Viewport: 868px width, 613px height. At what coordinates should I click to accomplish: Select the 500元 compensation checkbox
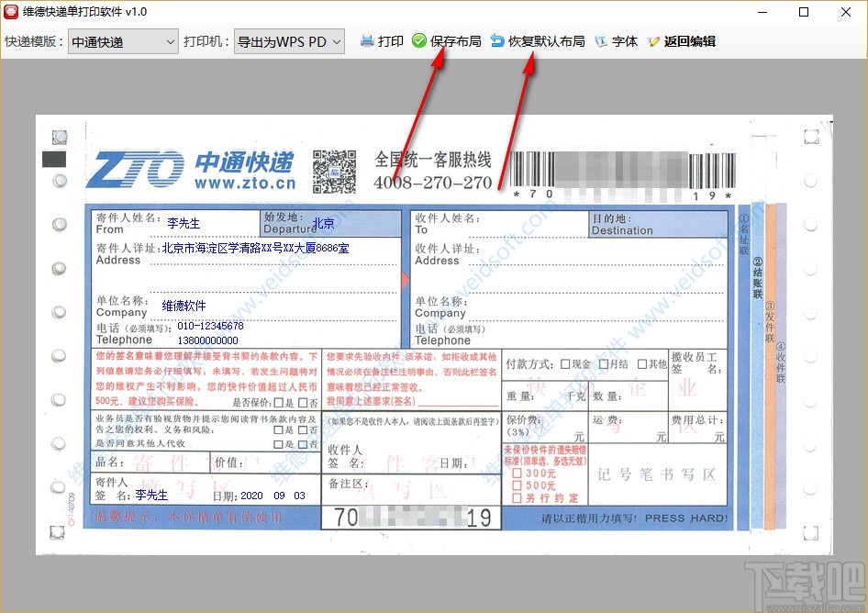tap(517, 487)
